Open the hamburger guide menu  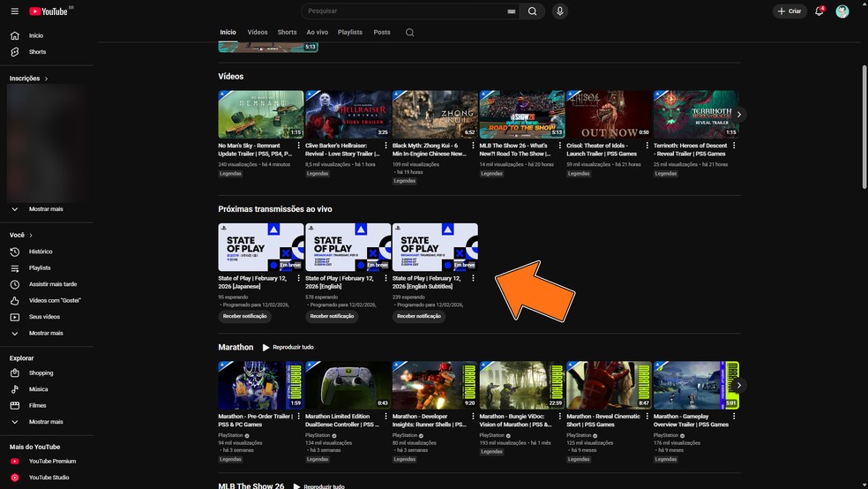[14, 11]
